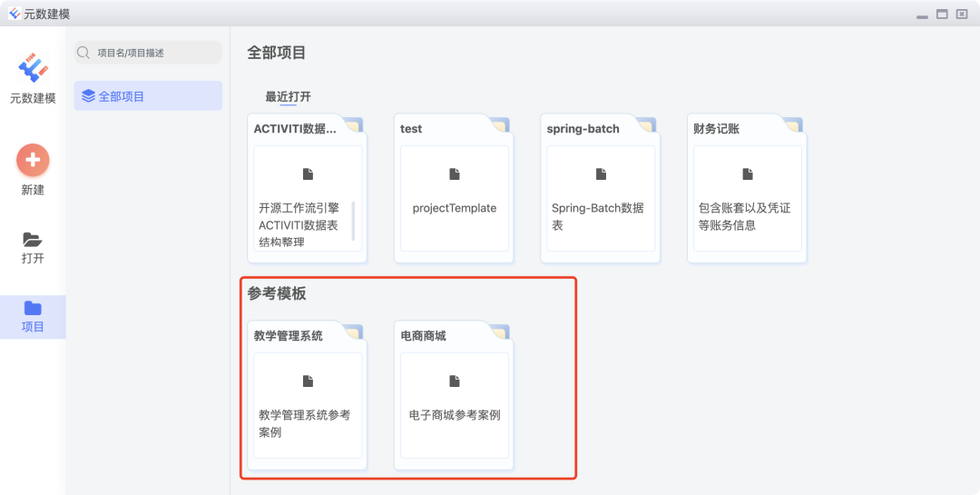Select the 项目 folder icon in sidebar
The height and width of the screenshot is (495, 980).
coord(33,308)
